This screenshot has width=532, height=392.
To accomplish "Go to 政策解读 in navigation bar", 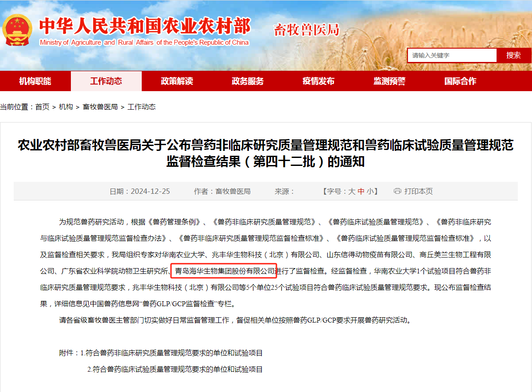I will pyautogui.click(x=177, y=81).
